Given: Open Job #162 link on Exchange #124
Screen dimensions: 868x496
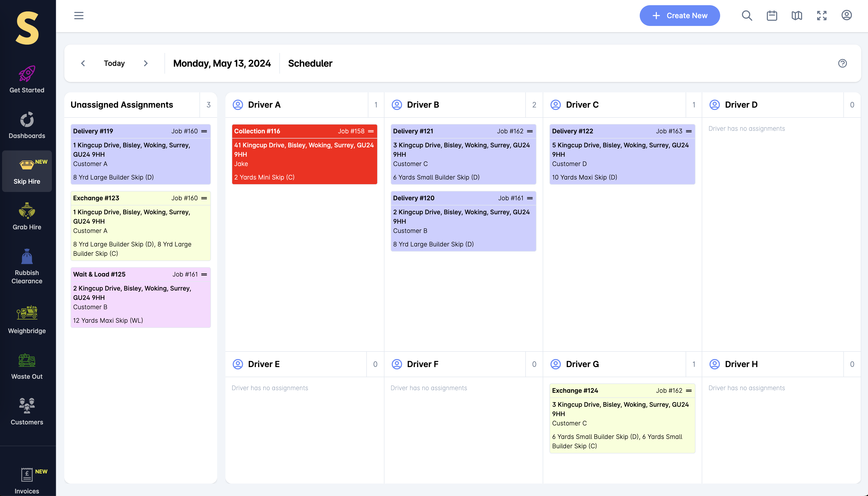Looking at the screenshot, I should (x=669, y=391).
